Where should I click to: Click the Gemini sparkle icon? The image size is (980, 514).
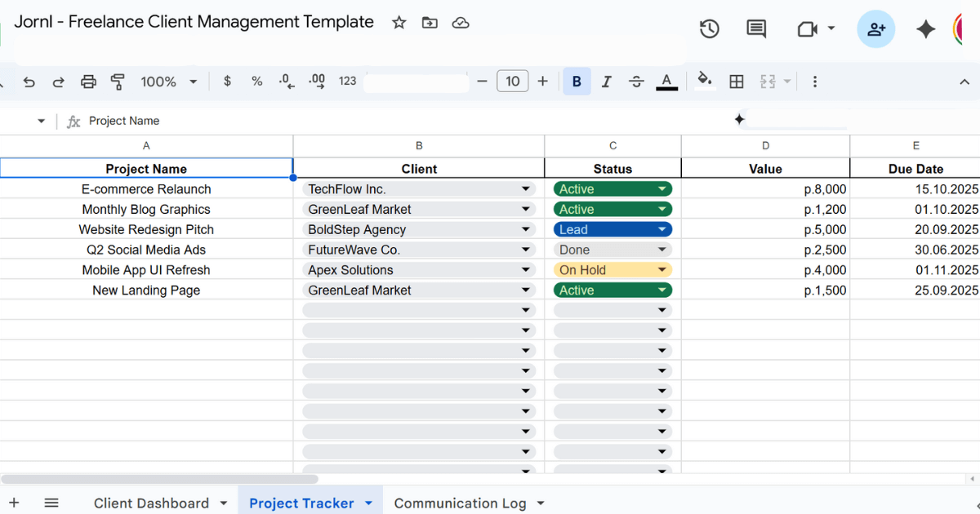(925, 29)
